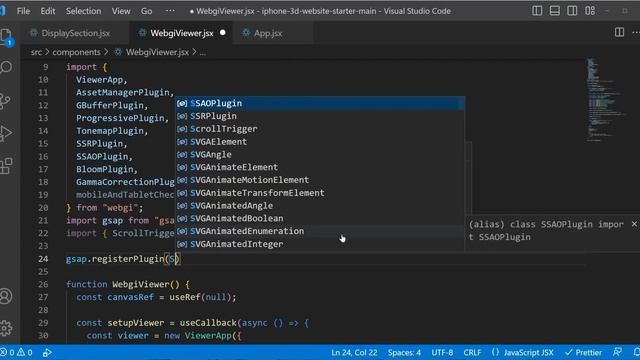640x360 pixels.
Task: Open the Source Control view
Action: (x=5, y=101)
